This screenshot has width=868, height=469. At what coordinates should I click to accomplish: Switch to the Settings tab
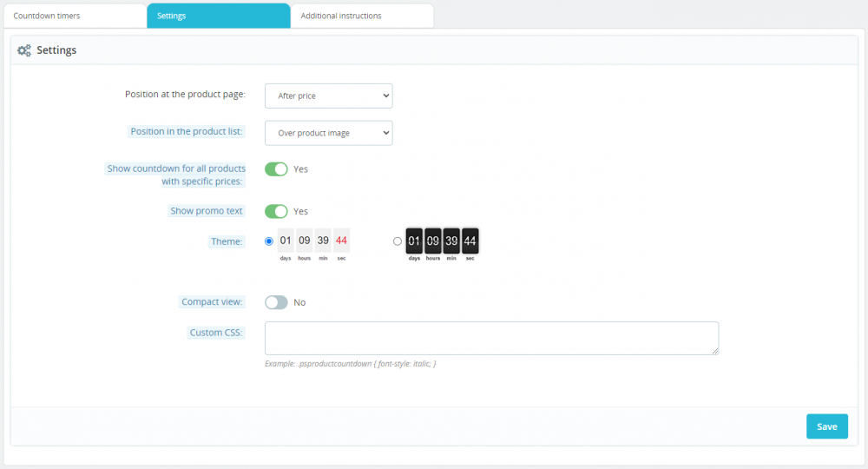click(x=219, y=16)
